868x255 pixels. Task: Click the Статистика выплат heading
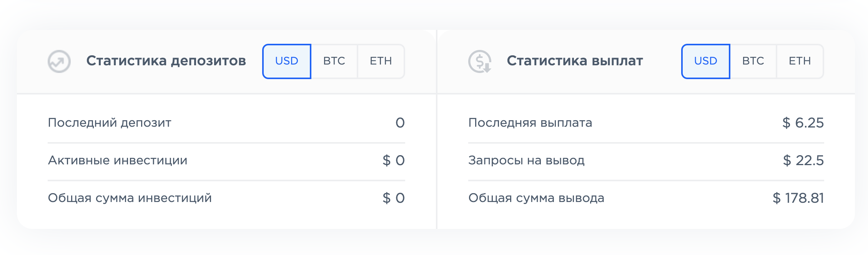(x=575, y=61)
